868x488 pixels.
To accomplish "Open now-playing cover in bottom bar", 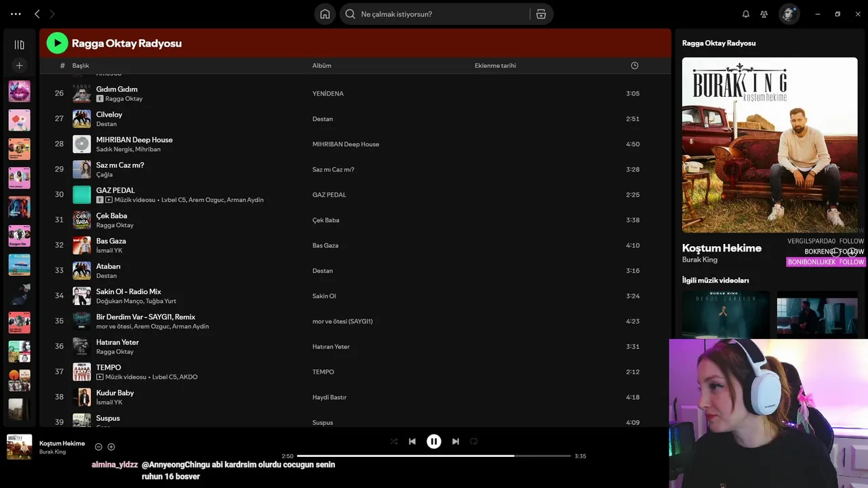I will tap(19, 447).
